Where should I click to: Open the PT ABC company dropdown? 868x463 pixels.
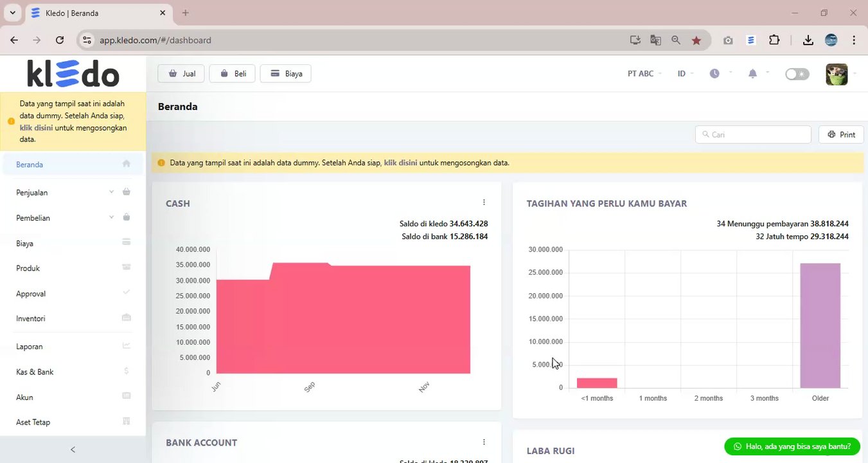coord(645,73)
